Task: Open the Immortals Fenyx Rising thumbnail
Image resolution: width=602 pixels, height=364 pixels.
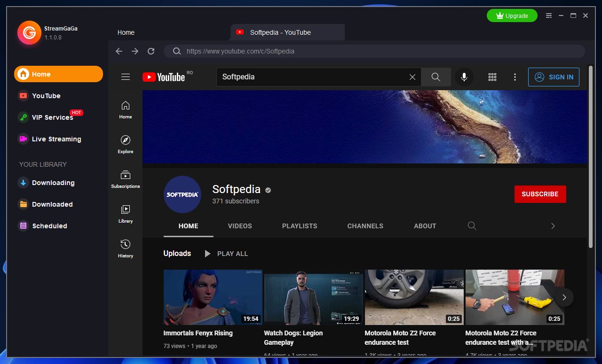Action: point(213,297)
